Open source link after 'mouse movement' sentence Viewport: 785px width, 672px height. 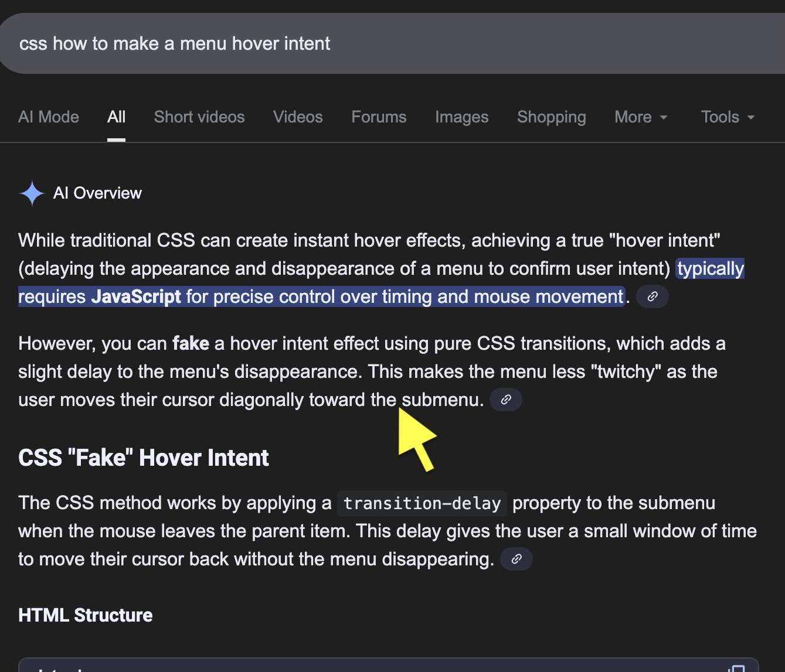(x=652, y=297)
